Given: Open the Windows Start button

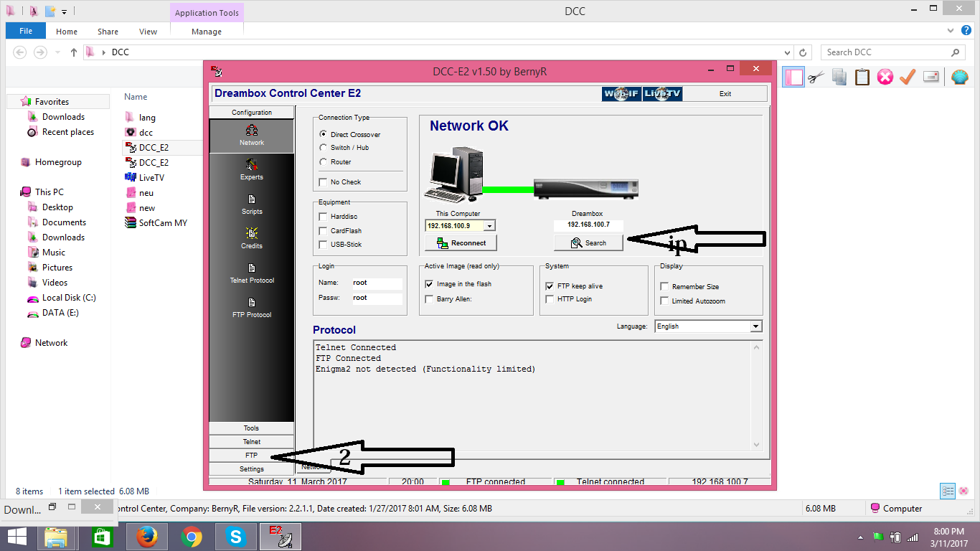Looking at the screenshot, I should [x=17, y=537].
